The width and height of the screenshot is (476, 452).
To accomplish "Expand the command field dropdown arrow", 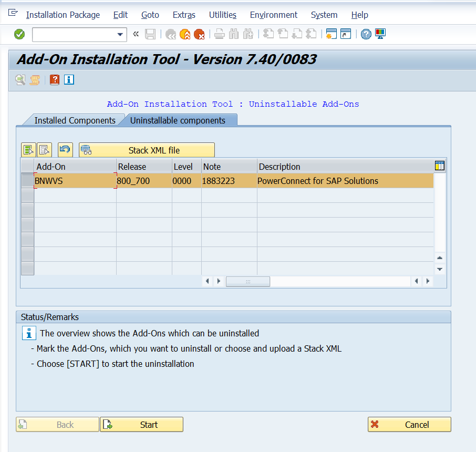I will tap(120, 35).
